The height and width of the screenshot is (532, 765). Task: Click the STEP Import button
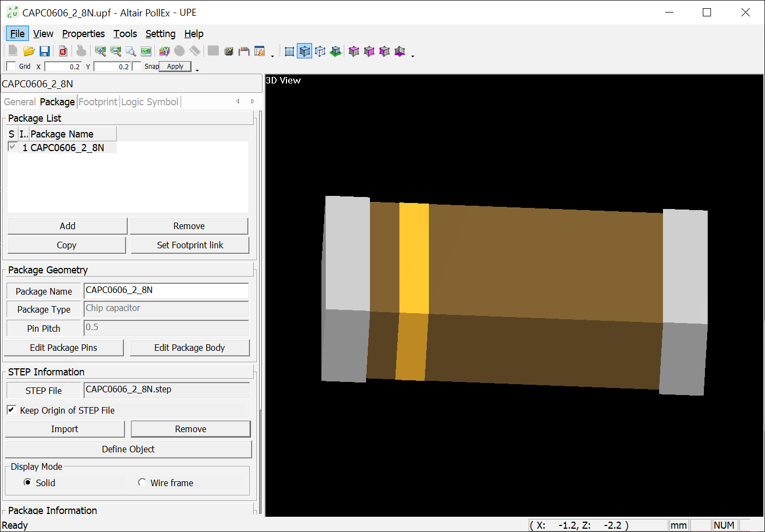tap(64, 429)
